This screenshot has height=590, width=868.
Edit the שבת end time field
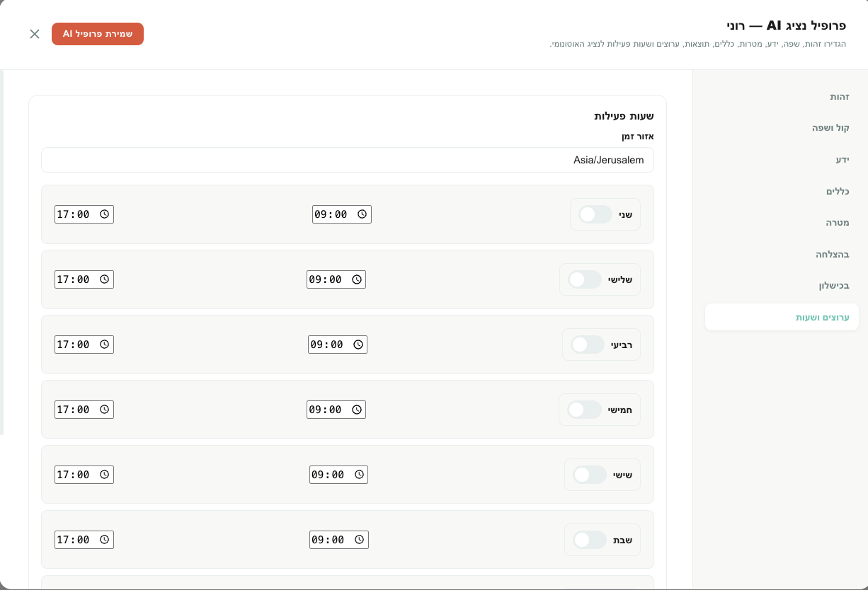point(84,540)
